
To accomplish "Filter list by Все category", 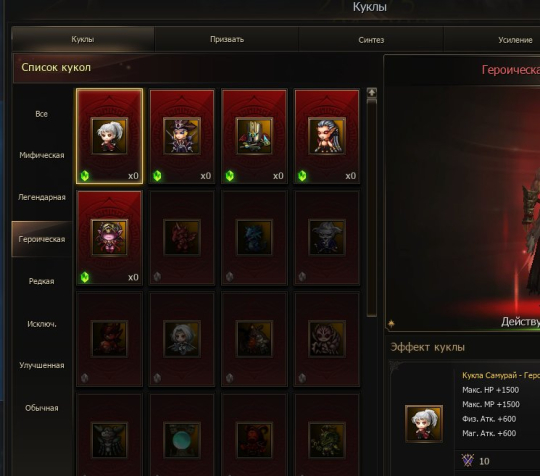I will coord(41,114).
